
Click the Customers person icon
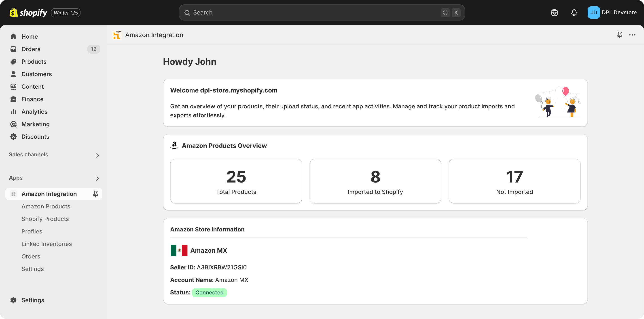click(x=13, y=74)
